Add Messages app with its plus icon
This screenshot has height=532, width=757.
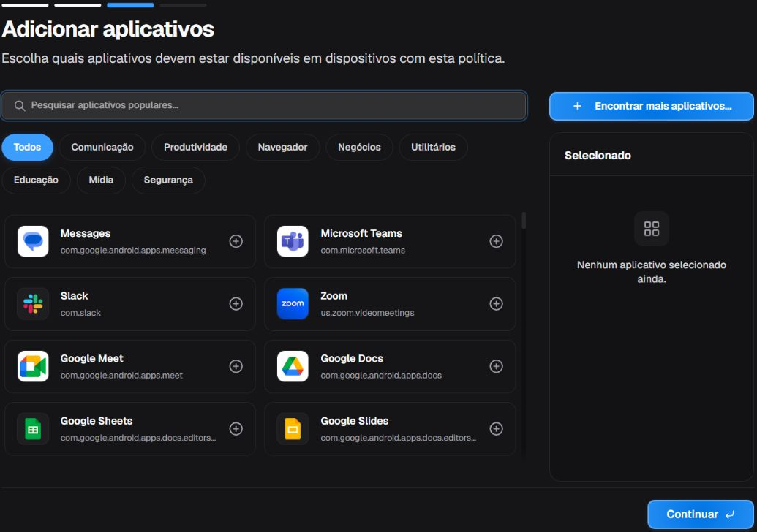pos(236,241)
